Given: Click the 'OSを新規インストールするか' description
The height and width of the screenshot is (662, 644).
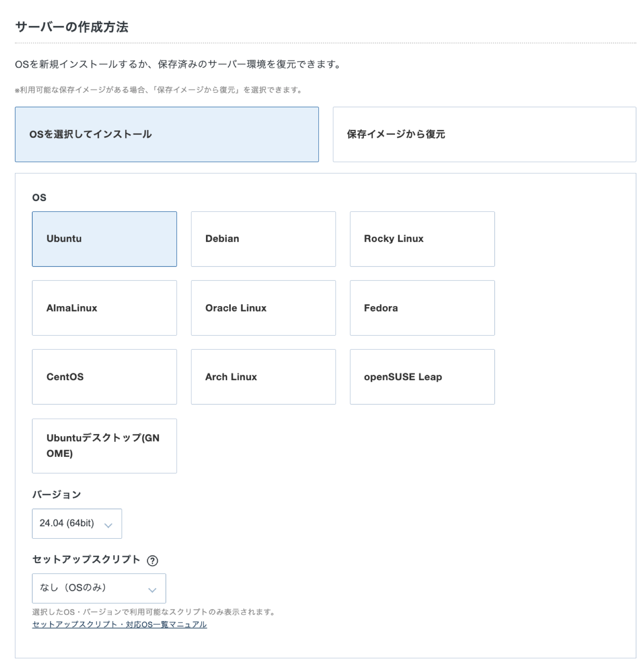Looking at the screenshot, I should (x=178, y=65).
